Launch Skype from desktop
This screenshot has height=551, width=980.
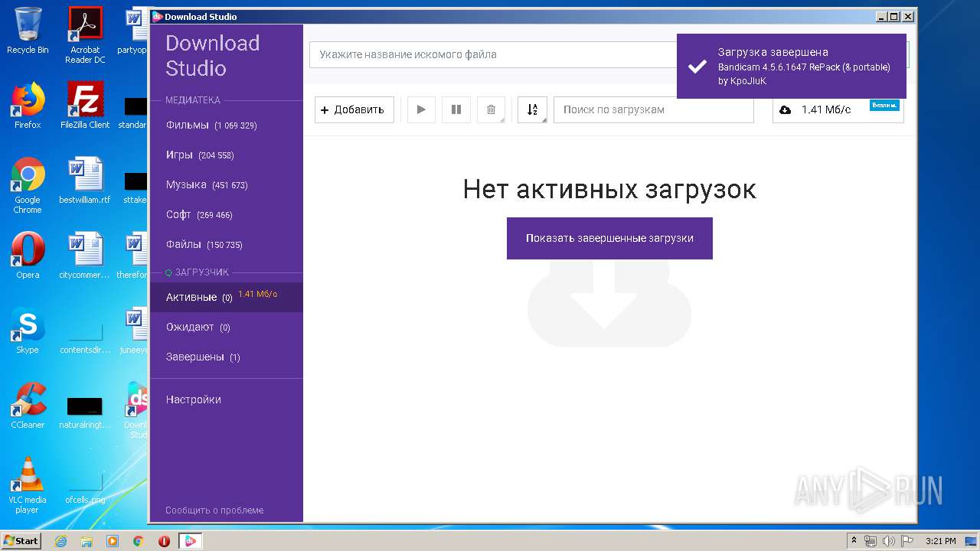click(x=28, y=330)
